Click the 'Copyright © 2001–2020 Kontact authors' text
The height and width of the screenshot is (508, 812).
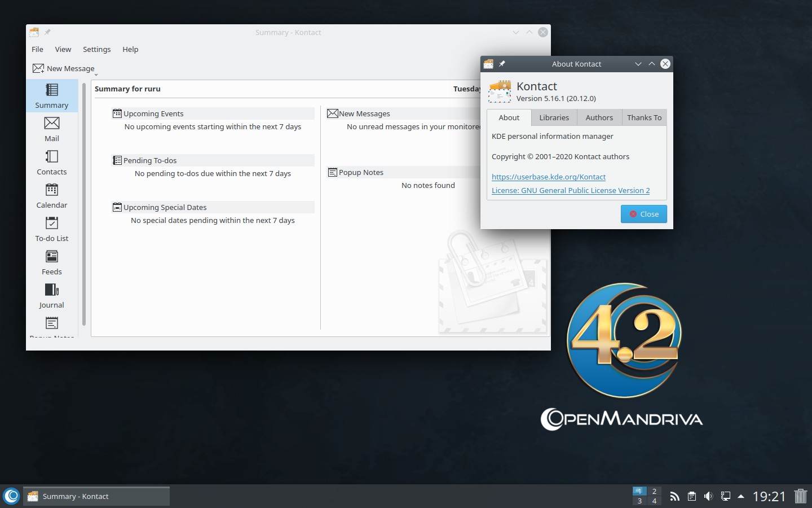(x=561, y=156)
